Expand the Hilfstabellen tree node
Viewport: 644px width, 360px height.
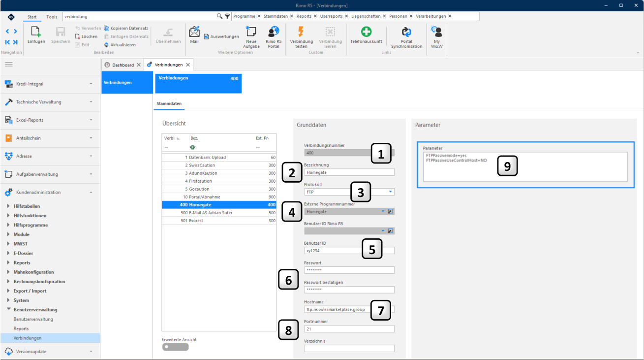coord(8,206)
